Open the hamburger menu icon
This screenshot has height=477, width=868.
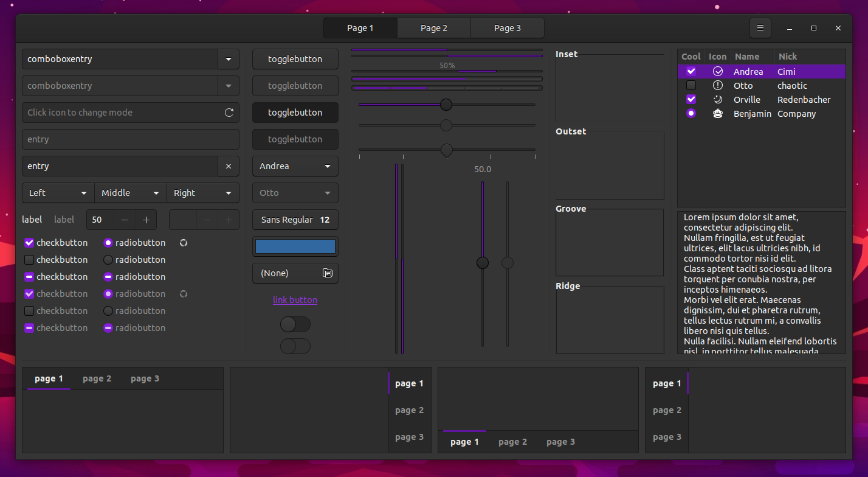click(x=760, y=28)
